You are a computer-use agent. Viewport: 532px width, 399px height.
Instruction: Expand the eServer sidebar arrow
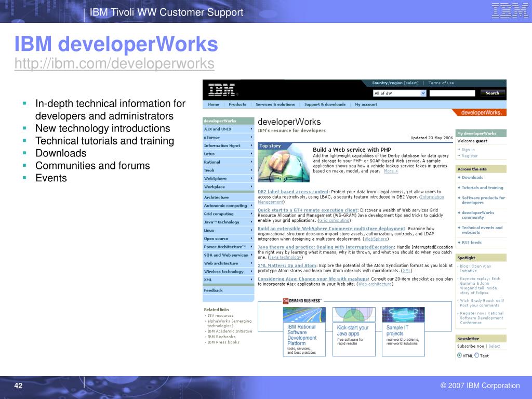pos(251,137)
